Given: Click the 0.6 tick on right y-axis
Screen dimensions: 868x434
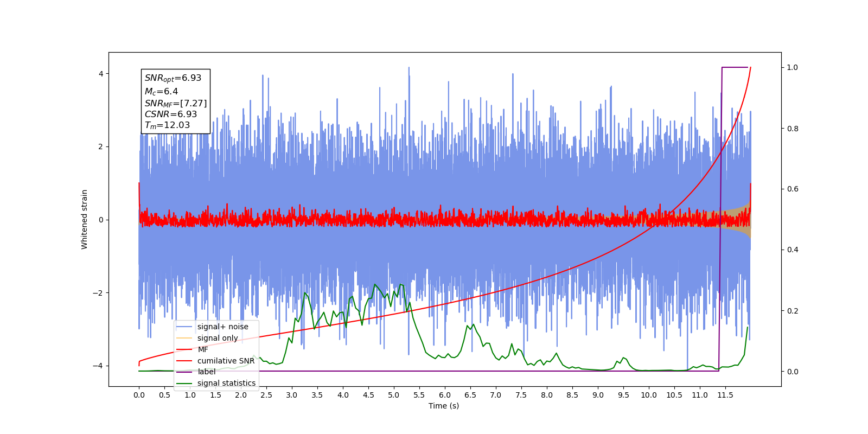Looking at the screenshot, I should click(x=793, y=189).
